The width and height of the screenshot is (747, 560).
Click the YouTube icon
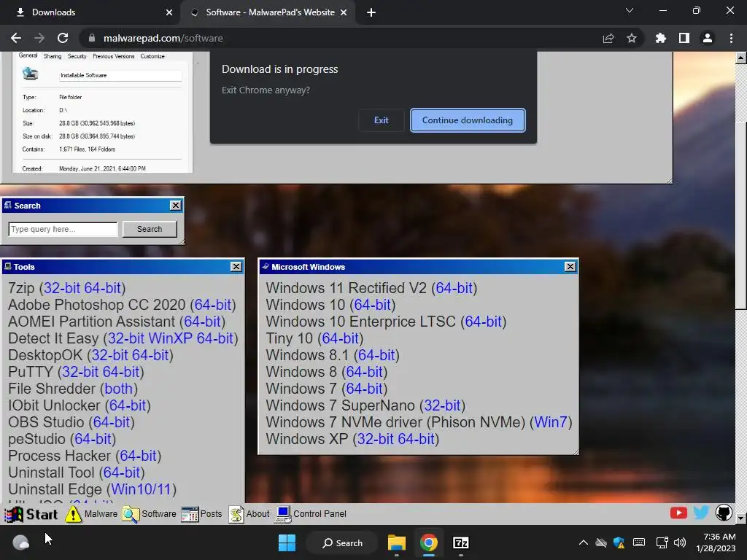pos(678,513)
